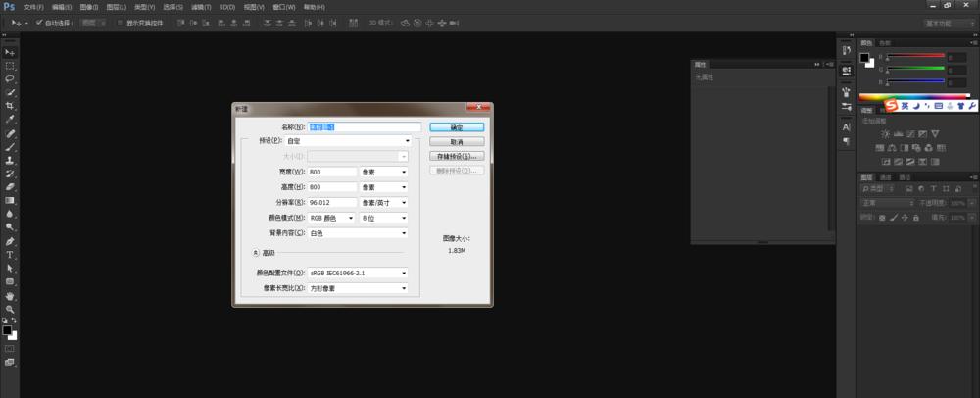Viewport: 980px width, 398px height.
Task: Click the Sogou input method logo
Action: pos(891,106)
